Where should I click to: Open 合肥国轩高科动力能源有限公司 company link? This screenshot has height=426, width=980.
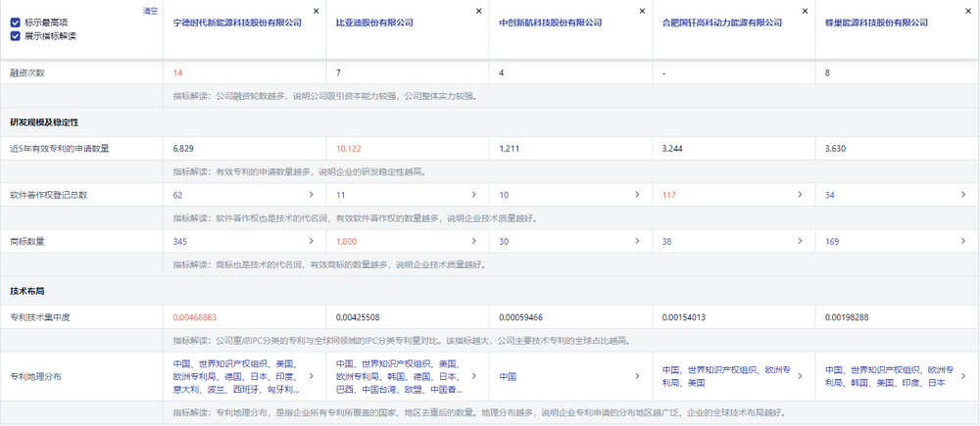point(722,23)
